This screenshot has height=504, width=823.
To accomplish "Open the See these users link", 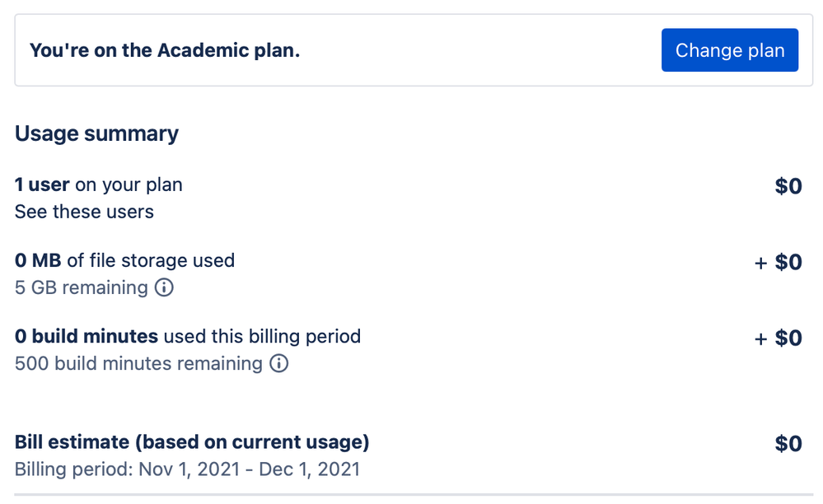I will point(84,212).
